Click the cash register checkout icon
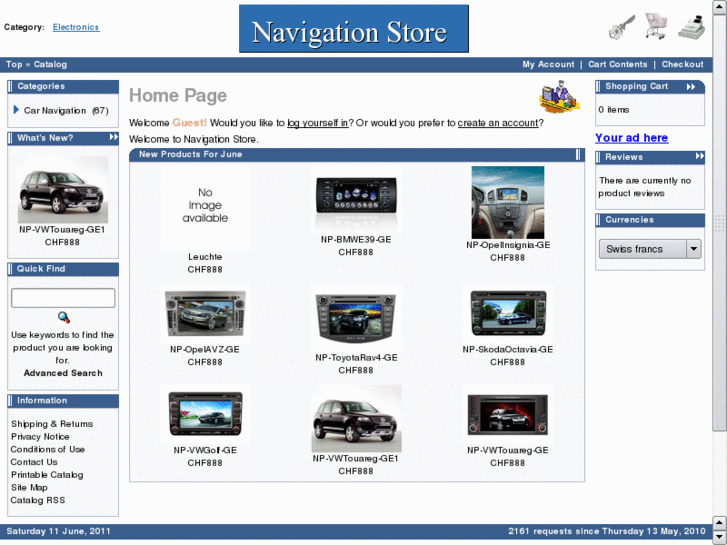The image size is (727, 545). [692, 27]
